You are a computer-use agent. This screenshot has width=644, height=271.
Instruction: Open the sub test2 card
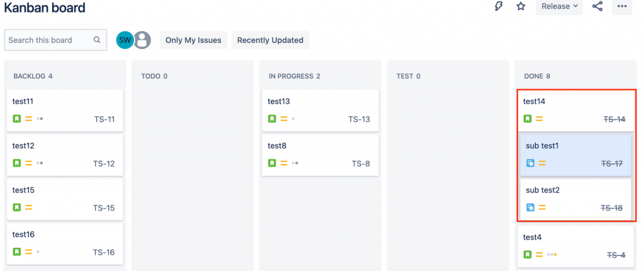575,199
